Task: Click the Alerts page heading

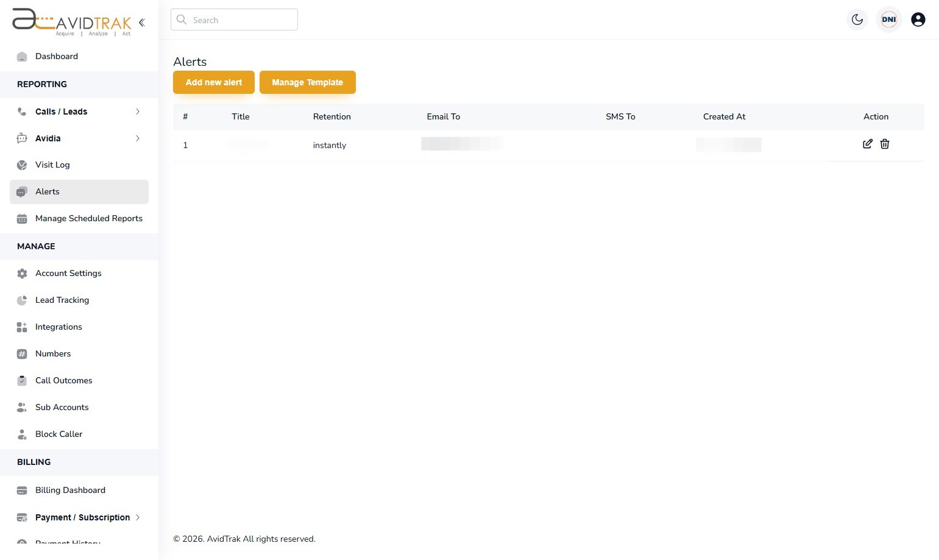Action: point(190,62)
